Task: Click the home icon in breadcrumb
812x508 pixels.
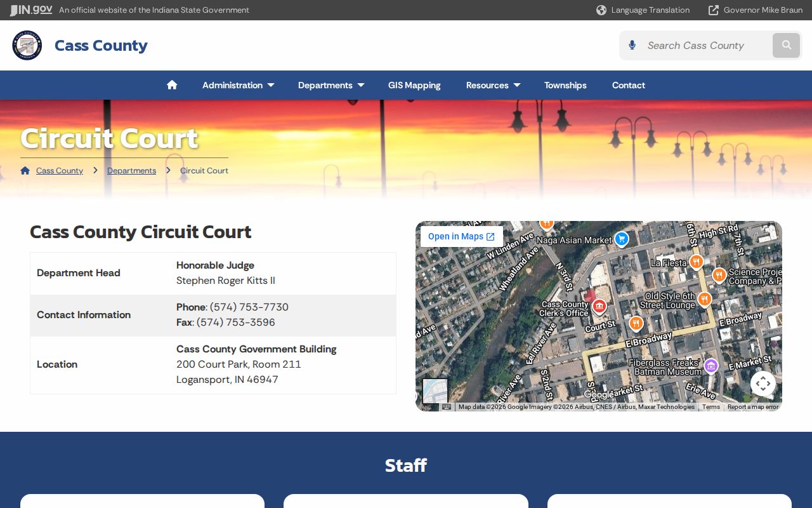Action: 25,170
